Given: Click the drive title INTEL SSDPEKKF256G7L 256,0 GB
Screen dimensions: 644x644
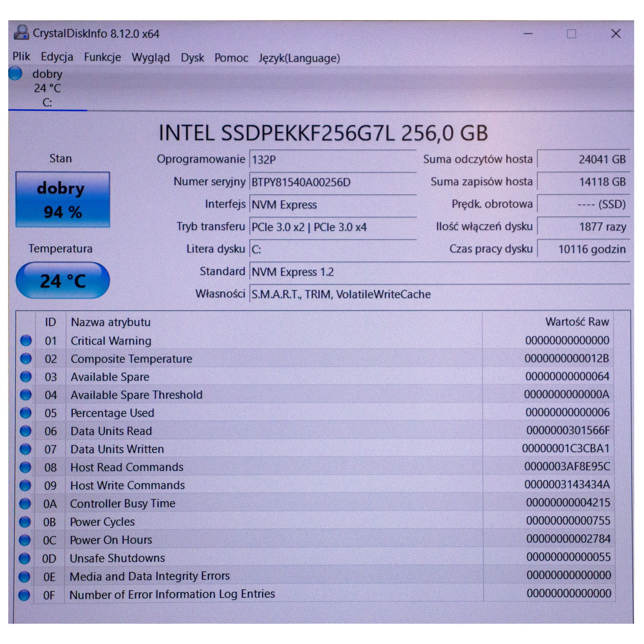Looking at the screenshot, I should pyautogui.click(x=323, y=133).
